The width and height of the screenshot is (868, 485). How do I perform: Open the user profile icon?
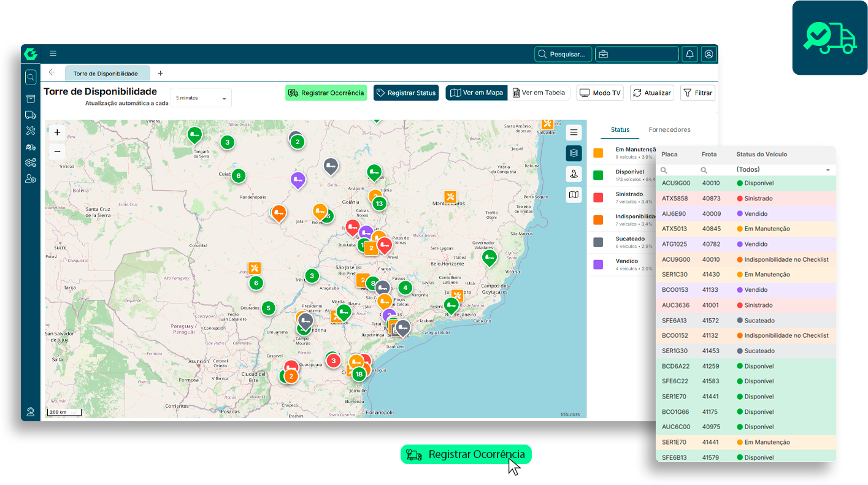[709, 54]
